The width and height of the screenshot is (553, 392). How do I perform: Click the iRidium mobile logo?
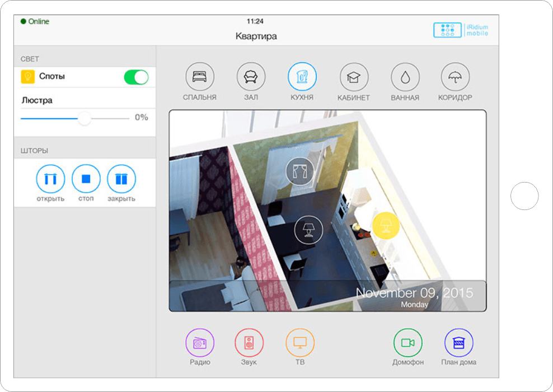[x=461, y=30]
